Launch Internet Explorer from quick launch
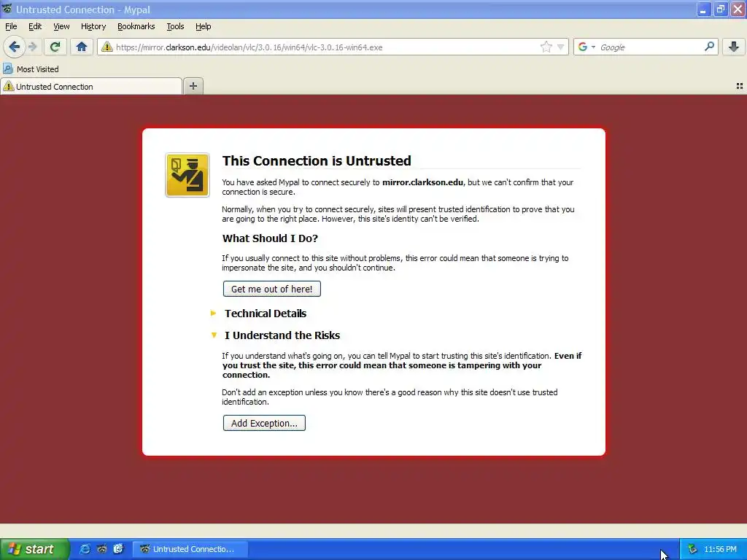 click(85, 549)
